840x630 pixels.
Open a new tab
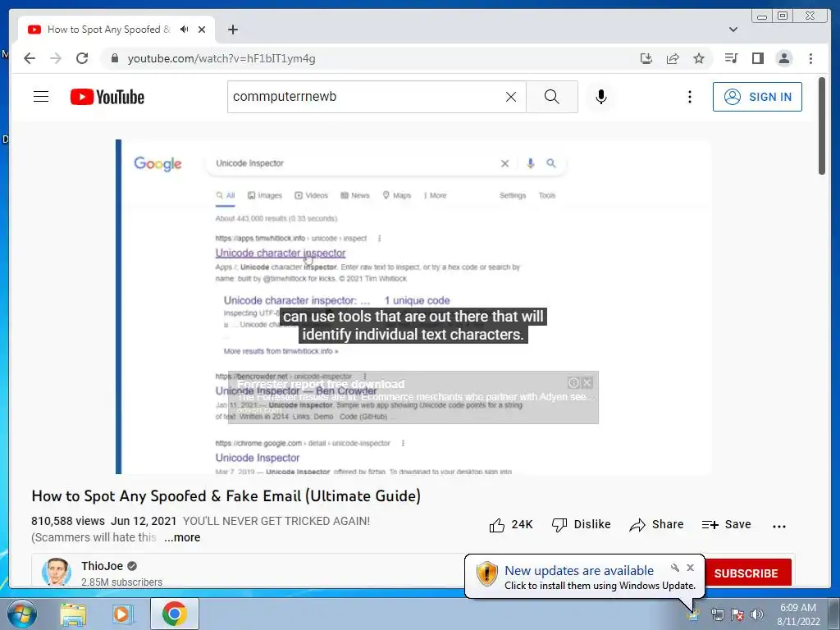(232, 30)
